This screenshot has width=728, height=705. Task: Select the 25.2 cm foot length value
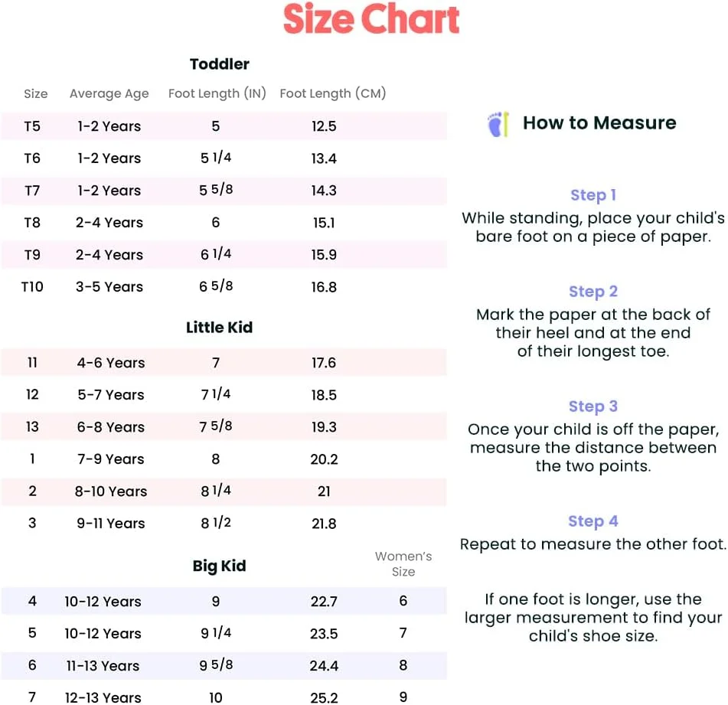click(x=324, y=697)
